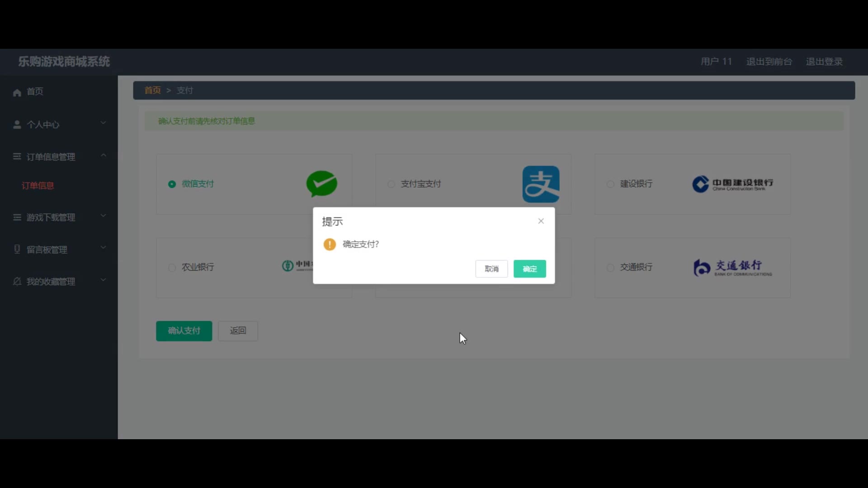Viewport: 868px width, 488px height.
Task: Click 用户 11 in header
Action: click(x=716, y=61)
